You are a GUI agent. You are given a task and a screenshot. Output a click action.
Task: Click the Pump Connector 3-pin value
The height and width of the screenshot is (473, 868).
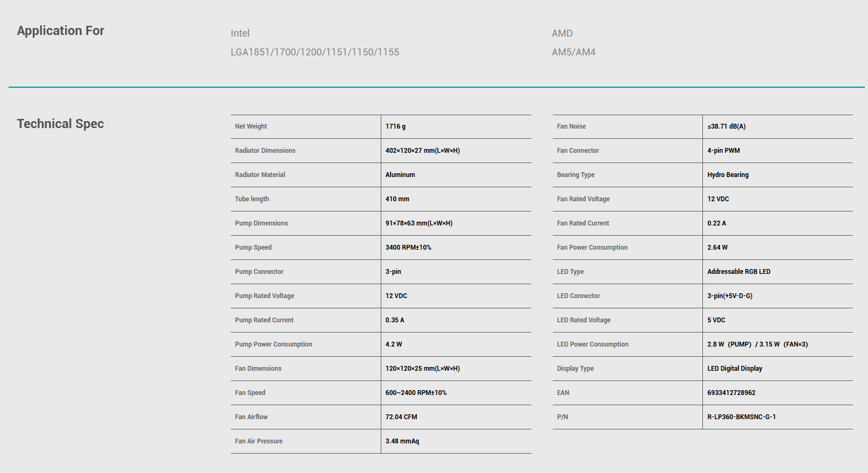(393, 272)
